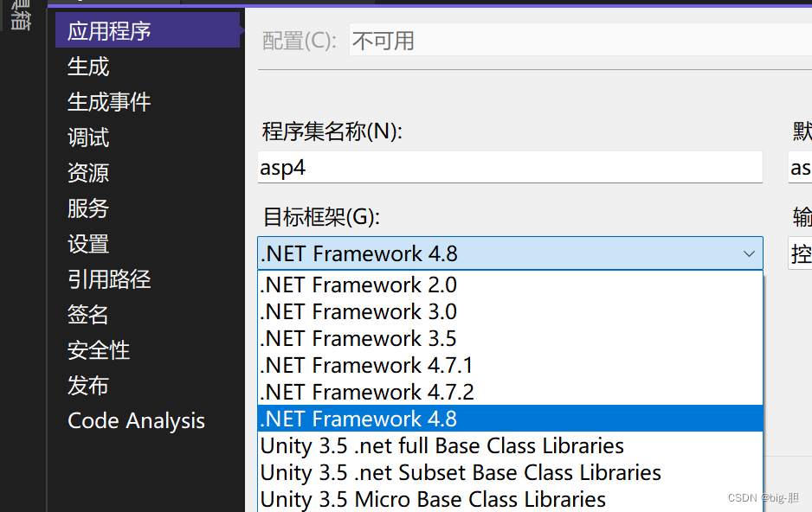This screenshot has height=512, width=812.
Task: Open the 引用路径 tab
Action: click(x=109, y=279)
